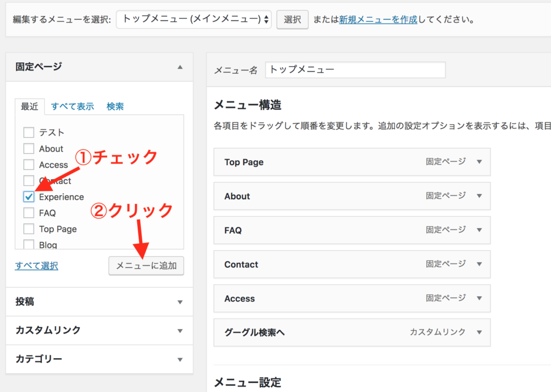
Task: Open the 検索 tab
Action: coord(115,106)
